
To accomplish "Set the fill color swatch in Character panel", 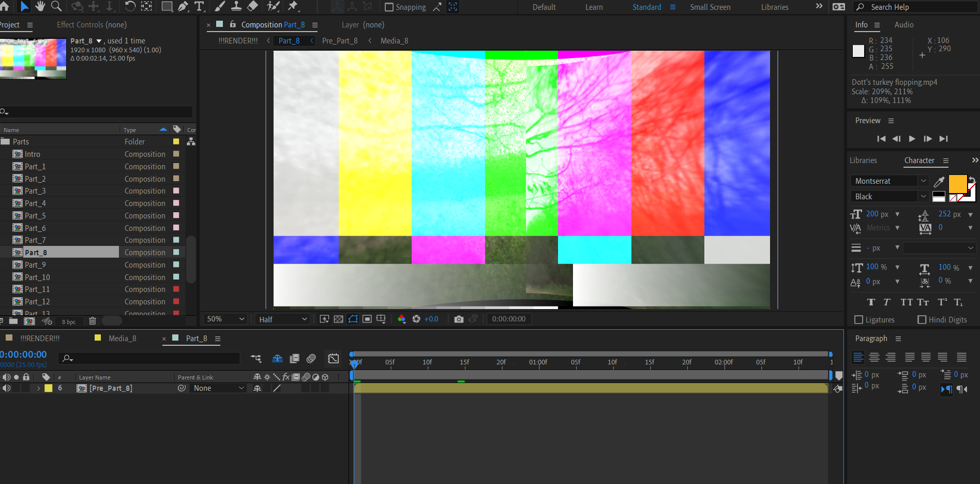I will click(x=958, y=184).
